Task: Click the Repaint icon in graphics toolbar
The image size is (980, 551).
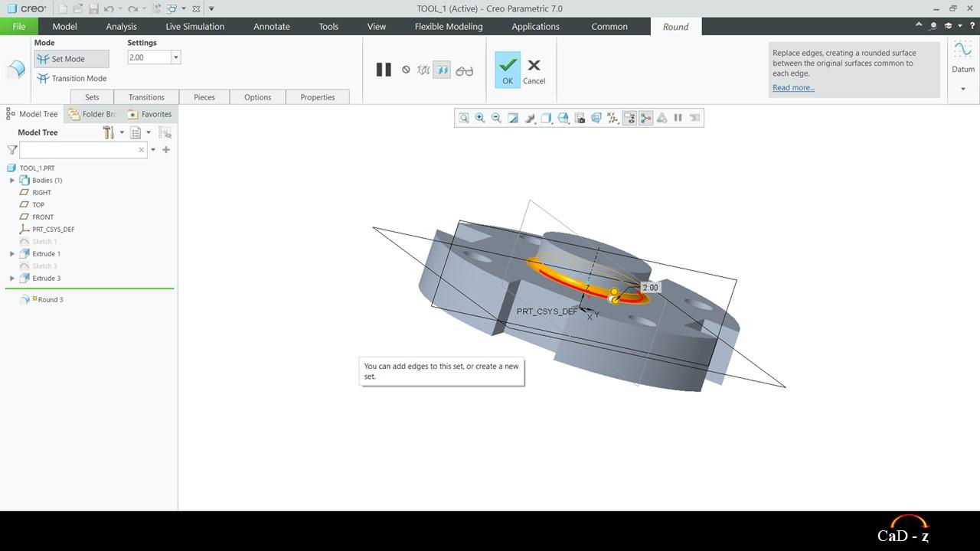Action: (513, 118)
